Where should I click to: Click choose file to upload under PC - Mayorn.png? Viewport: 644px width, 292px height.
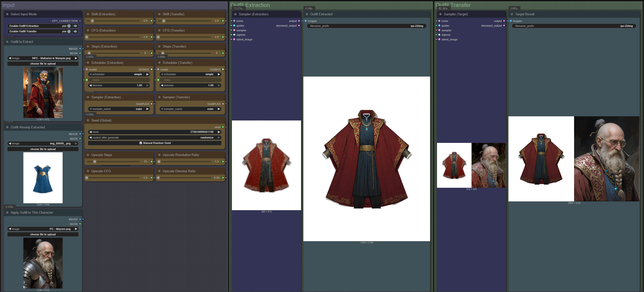tap(43, 234)
